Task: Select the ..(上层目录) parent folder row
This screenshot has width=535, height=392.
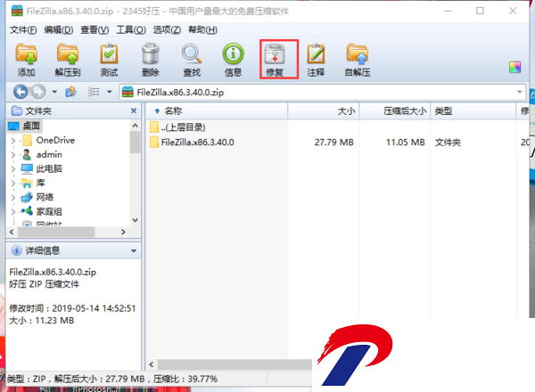Action: (x=177, y=127)
